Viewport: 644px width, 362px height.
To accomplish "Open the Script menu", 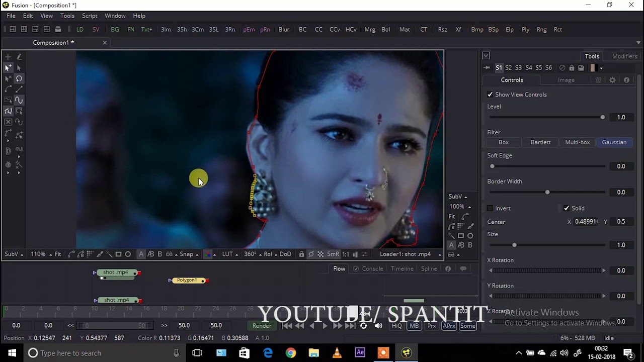I will [90, 16].
